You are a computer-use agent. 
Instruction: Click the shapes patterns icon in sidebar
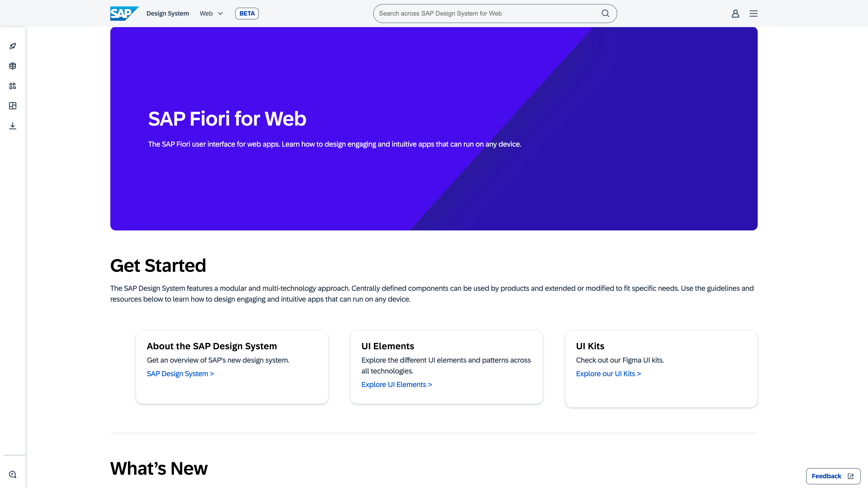[x=12, y=86]
